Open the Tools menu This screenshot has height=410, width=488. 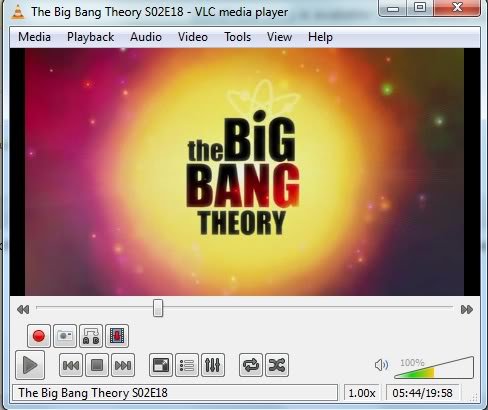[237, 37]
